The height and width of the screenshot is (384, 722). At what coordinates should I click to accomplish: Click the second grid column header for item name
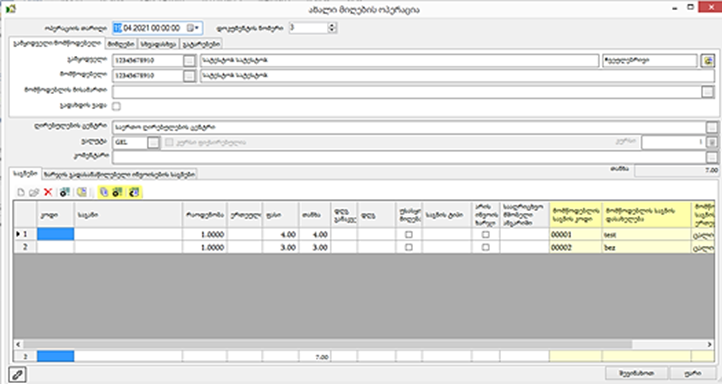tap(128, 215)
